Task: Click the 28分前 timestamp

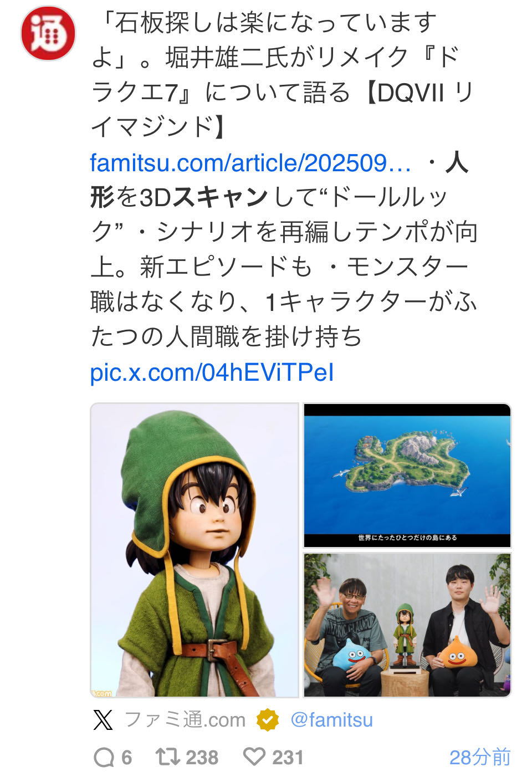Action: (480, 757)
